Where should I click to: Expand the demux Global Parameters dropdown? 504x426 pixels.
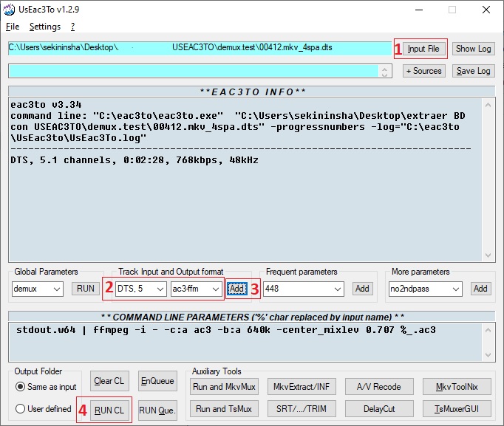point(57,289)
